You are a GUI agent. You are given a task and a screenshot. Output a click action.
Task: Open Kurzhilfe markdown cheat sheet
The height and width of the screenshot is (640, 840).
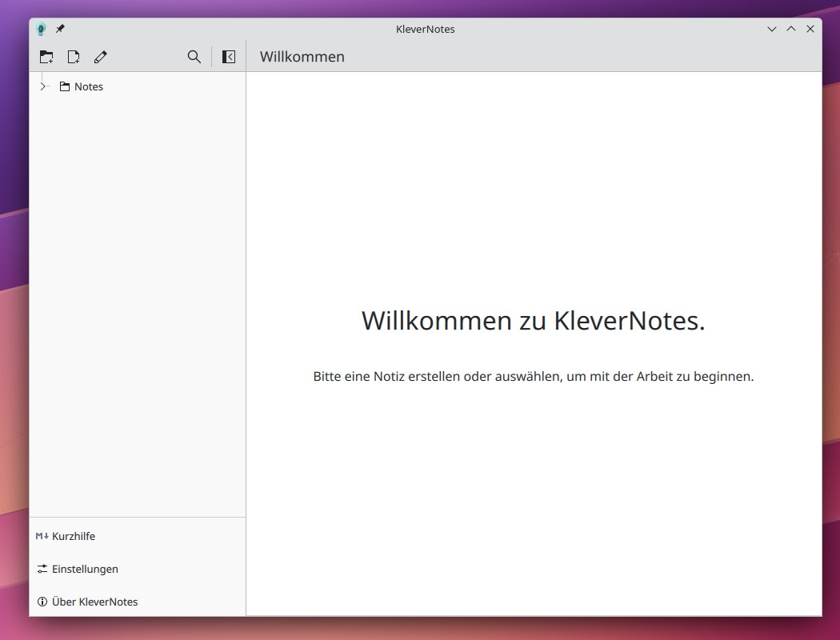point(74,536)
